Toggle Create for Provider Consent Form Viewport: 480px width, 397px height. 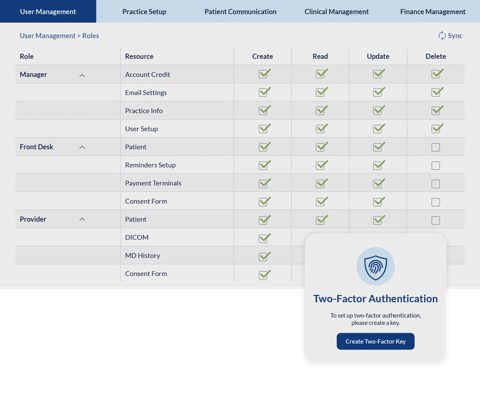264,274
